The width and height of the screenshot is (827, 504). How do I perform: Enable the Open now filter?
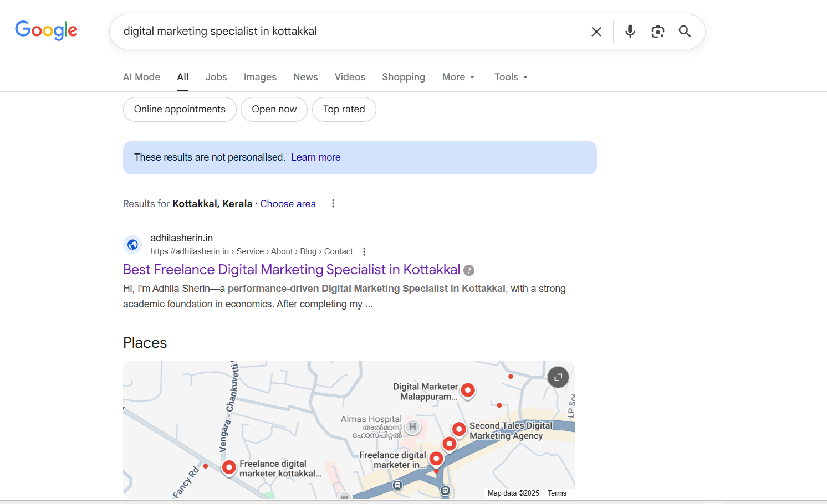(x=274, y=109)
